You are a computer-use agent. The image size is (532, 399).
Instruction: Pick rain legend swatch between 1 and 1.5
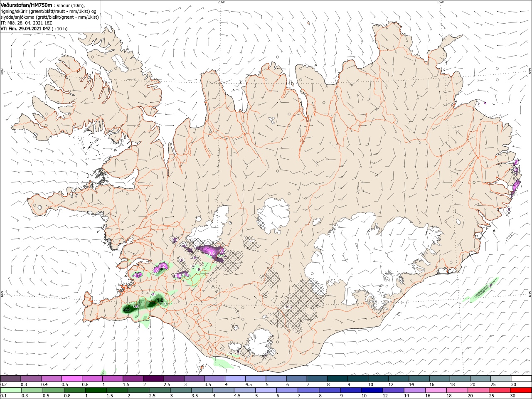(96, 390)
